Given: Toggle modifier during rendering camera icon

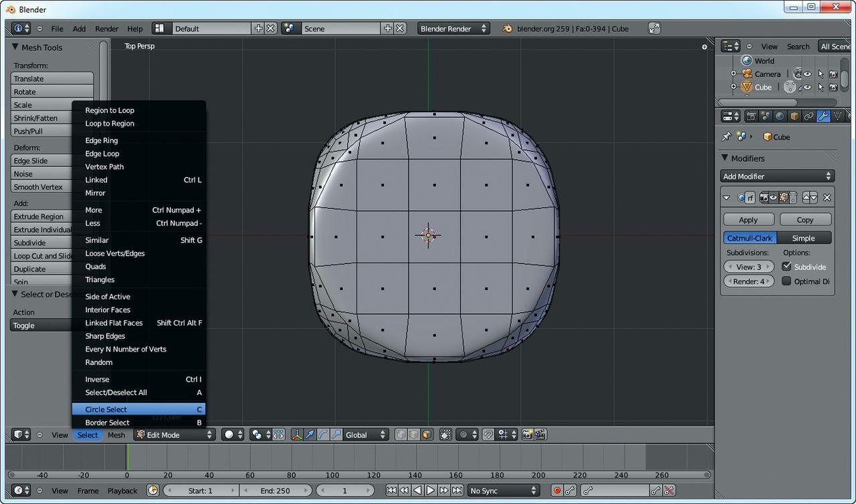Looking at the screenshot, I should (764, 198).
